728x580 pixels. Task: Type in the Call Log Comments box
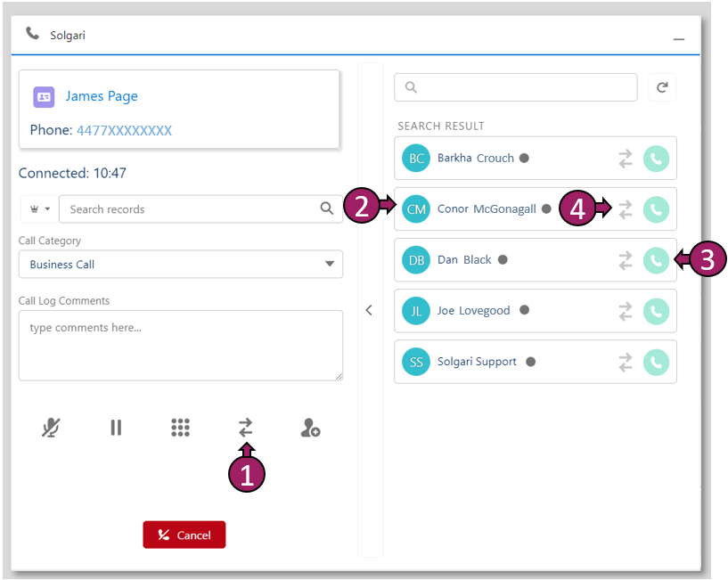tap(180, 345)
